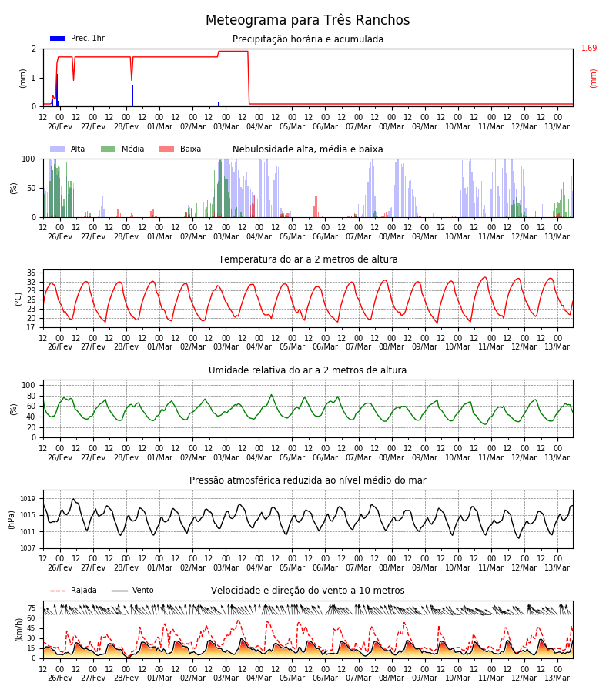Click the Nebulosidade alta, média e baixa title
The height and width of the screenshot is (693, 616).
307,149
